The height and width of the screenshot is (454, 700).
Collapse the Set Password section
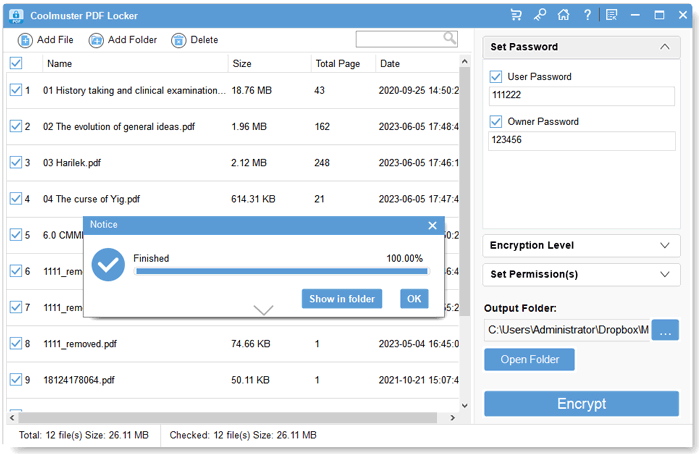[665, 47]
